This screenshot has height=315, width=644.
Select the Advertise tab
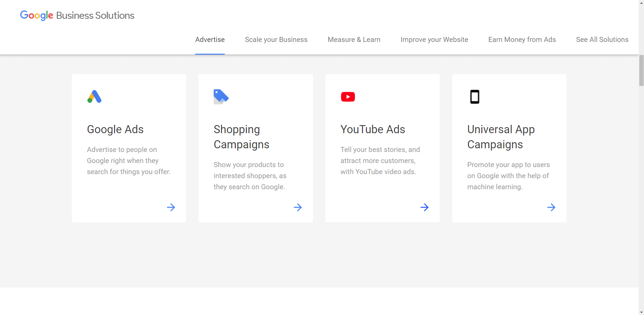click(210, 40)
